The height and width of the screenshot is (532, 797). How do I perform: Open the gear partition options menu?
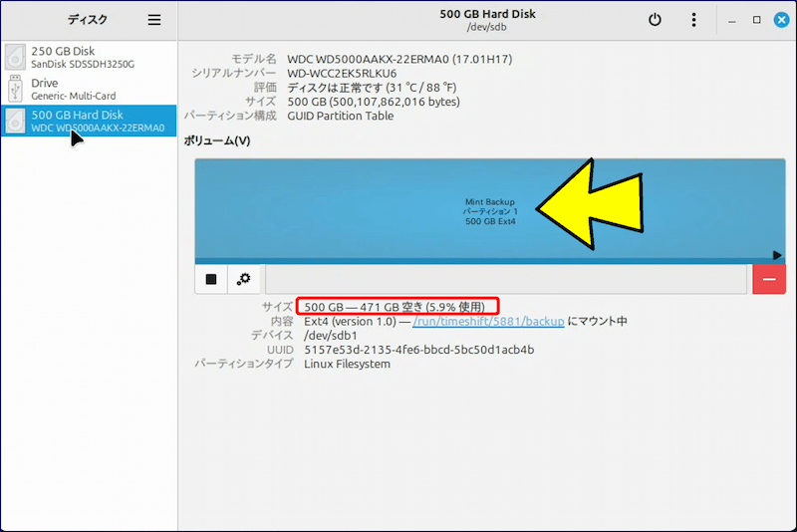pyautogui.click(x=243, y=280)
